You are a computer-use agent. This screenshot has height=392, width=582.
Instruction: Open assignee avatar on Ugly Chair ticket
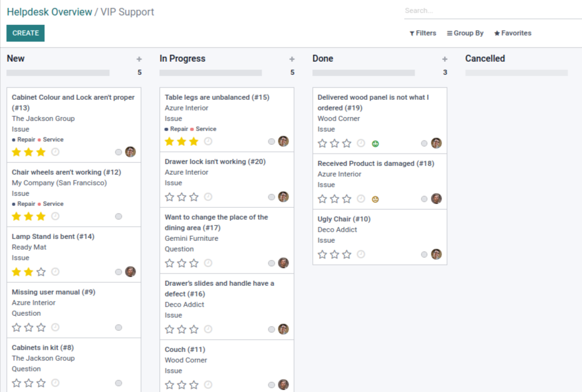pyautogui.click(x=436, y=254)
